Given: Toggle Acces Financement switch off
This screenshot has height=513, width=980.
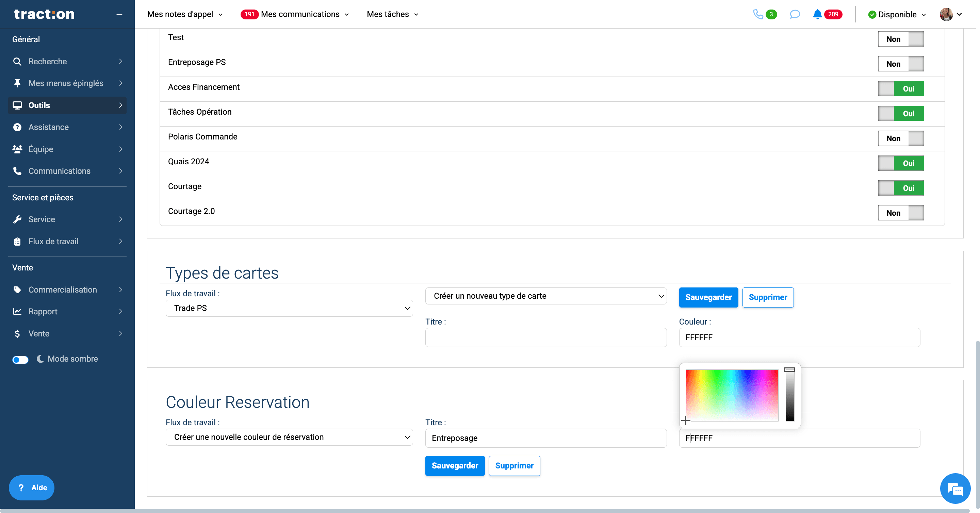Looking at the screenshot, I should coord(900,88).
